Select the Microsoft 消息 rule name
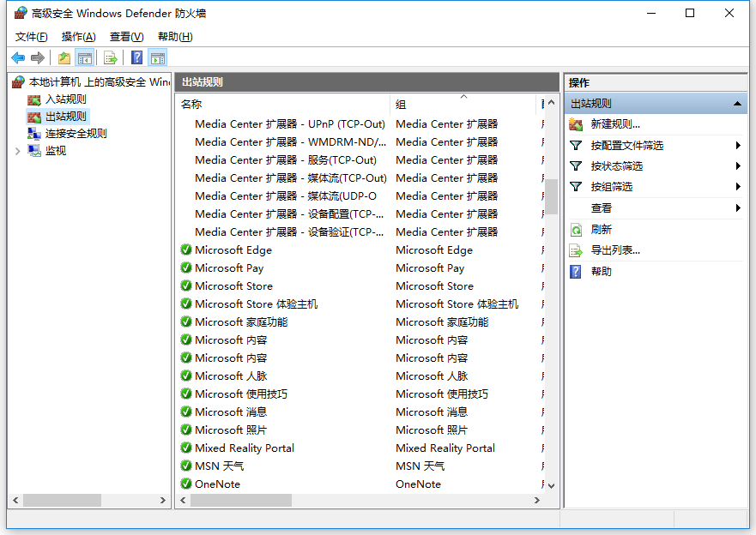The image size is (756, 535). pos(231,412)
